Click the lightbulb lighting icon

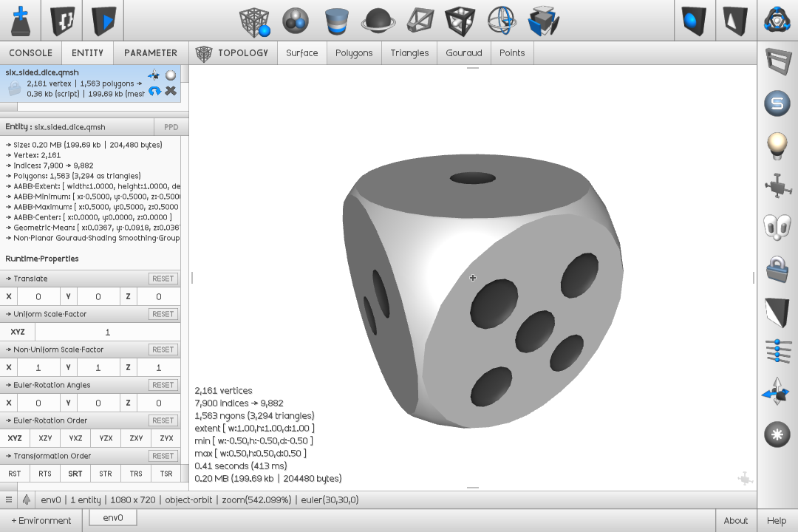(x=777, y=146)
